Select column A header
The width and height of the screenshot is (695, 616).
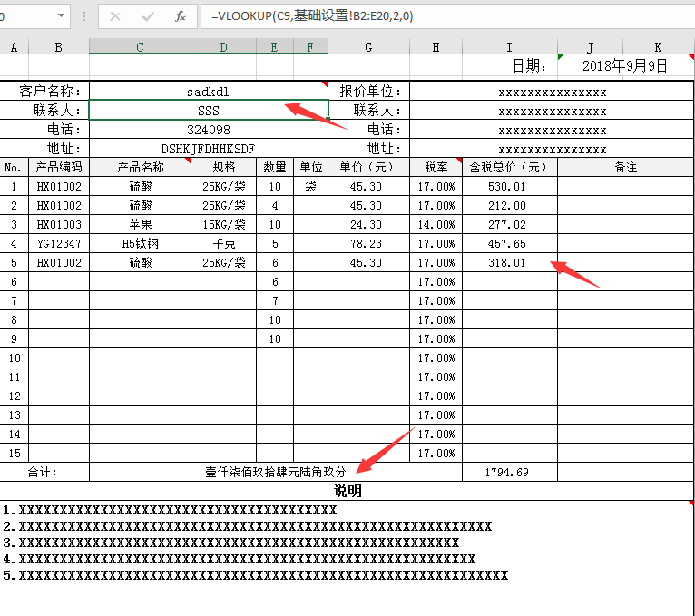click(15, 47)
